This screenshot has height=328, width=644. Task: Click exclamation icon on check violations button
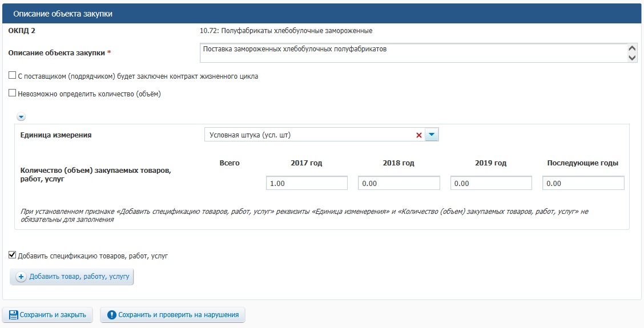(112, 315)
